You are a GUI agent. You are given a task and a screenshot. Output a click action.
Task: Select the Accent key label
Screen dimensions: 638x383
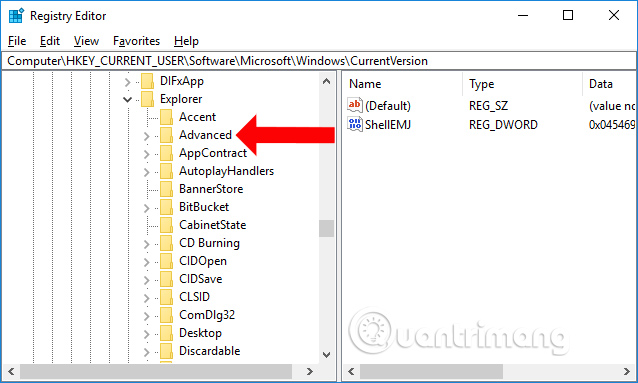coord(197,117)
